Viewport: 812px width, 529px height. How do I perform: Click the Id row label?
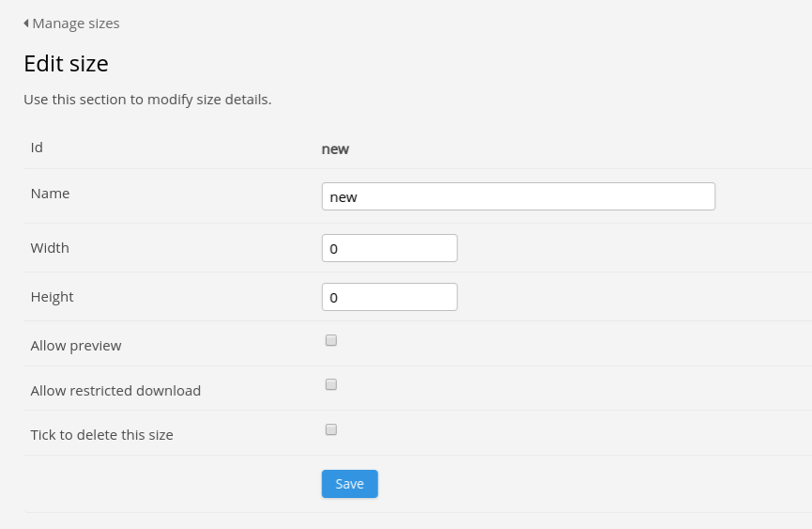[x=37, y=148]
